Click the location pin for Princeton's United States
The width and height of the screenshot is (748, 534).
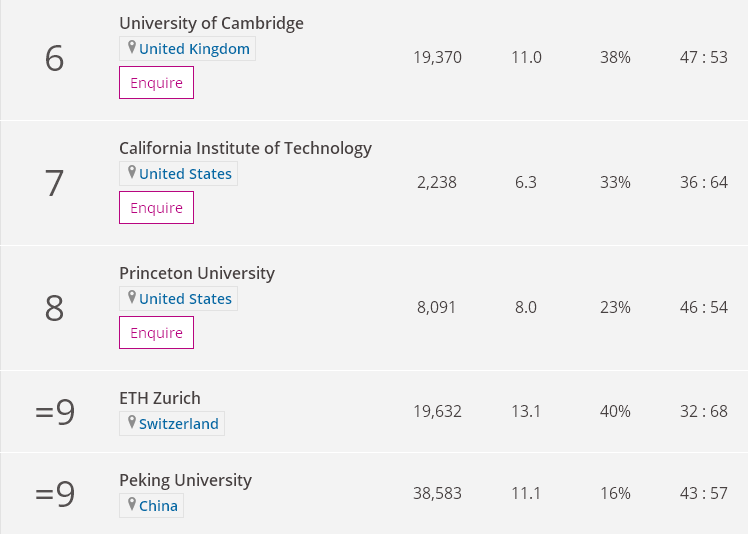click(131, 298)
